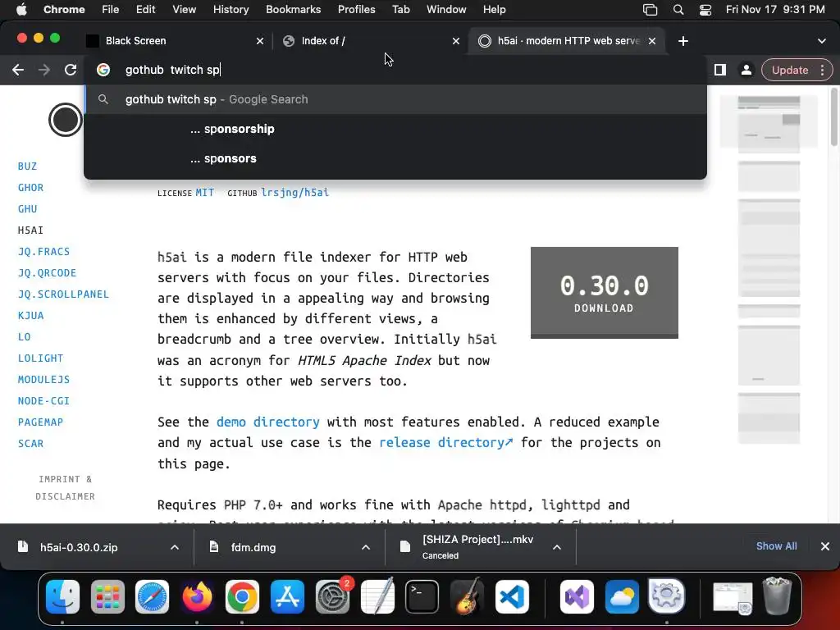The image size is (840, 630).
Task: Click the address bar with gothub twitch sp
Action: 395,71
